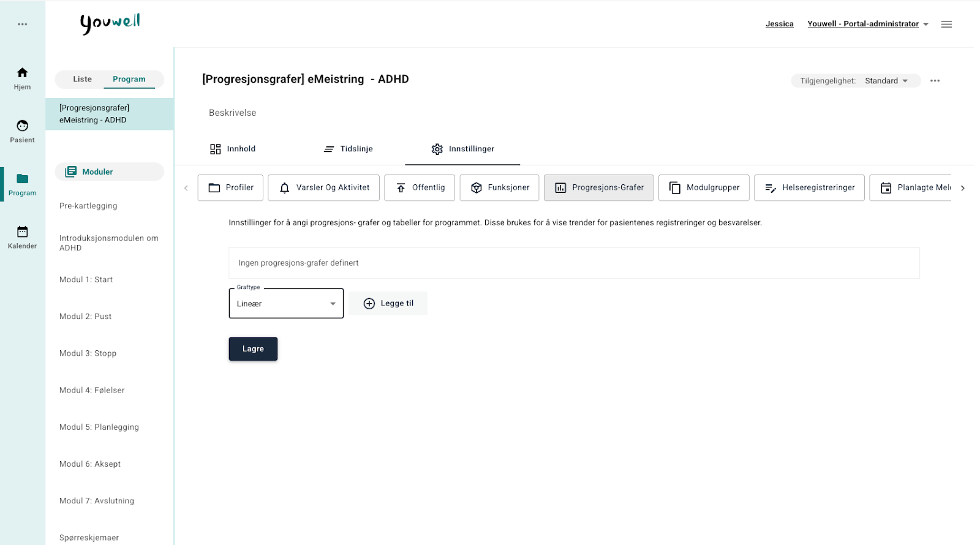Expand the Youwell Portal-administrator role menu arrow
Screen dimensions: 980x545
[x=925, y=24]
